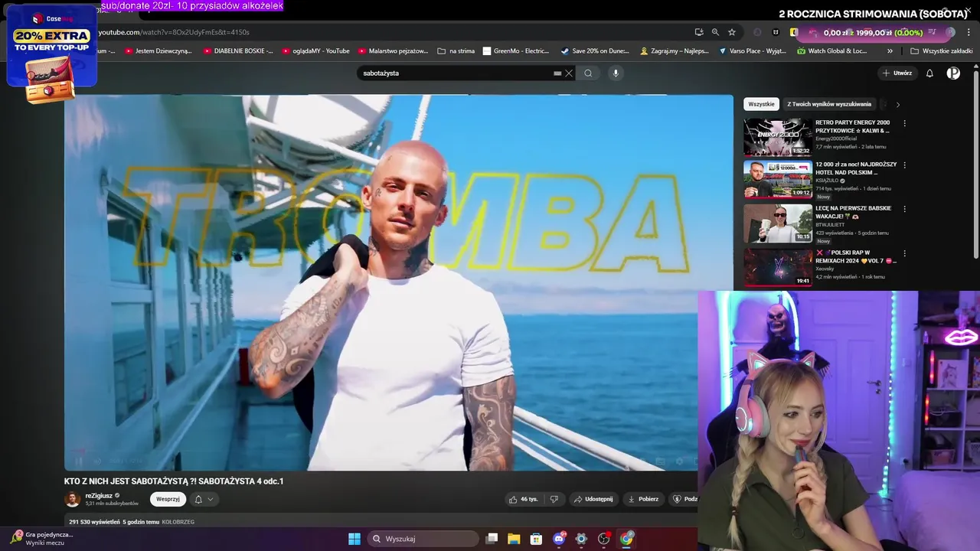This screenshot has width=980, height=551.
Task: Open Zagraj.my bookmark
Action: pyautogui.click(x=674, y=51)
